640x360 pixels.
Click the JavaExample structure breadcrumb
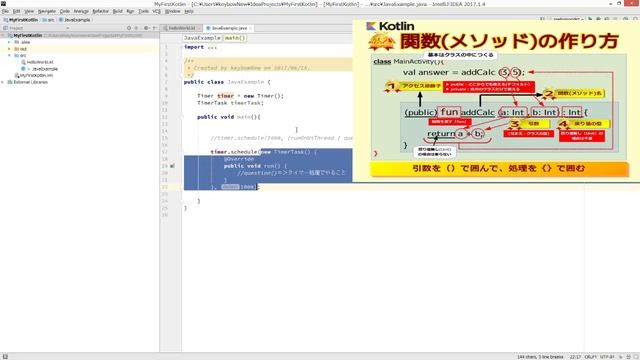click(x=202, y=38)
